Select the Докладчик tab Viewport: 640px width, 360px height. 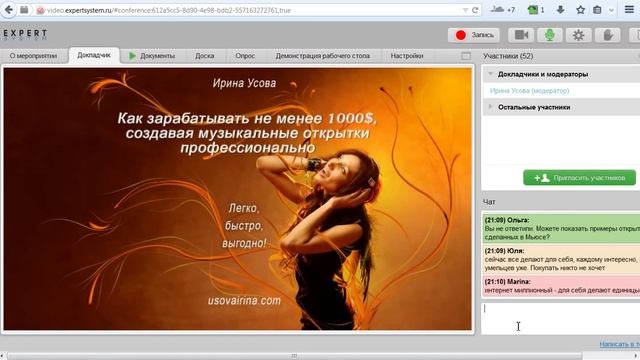[x=94, y=55]
